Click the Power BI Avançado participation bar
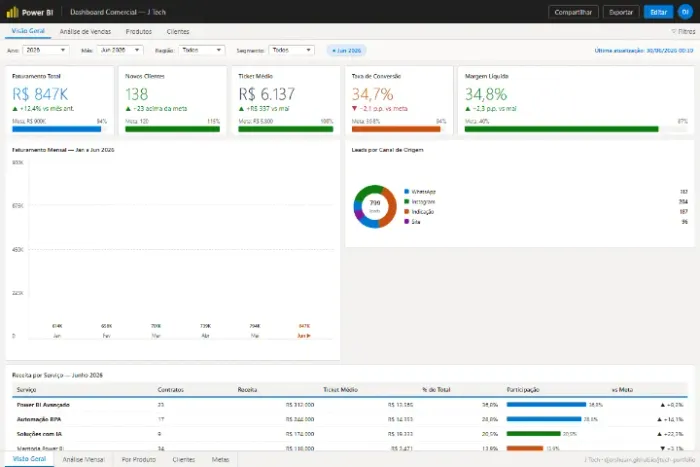 [x=546, y=405]
